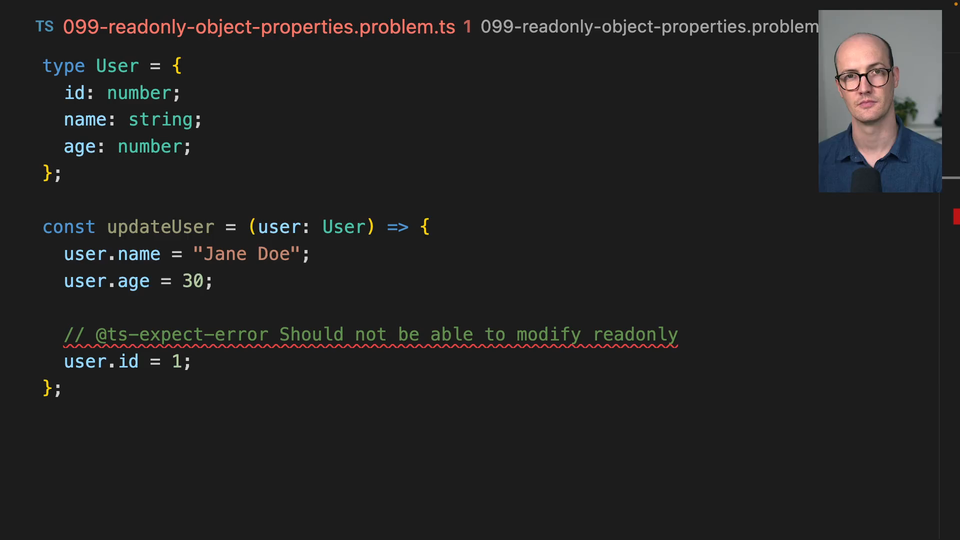Click the closing brace of the updateUser function
960x540 pixels.
(48, 388)
